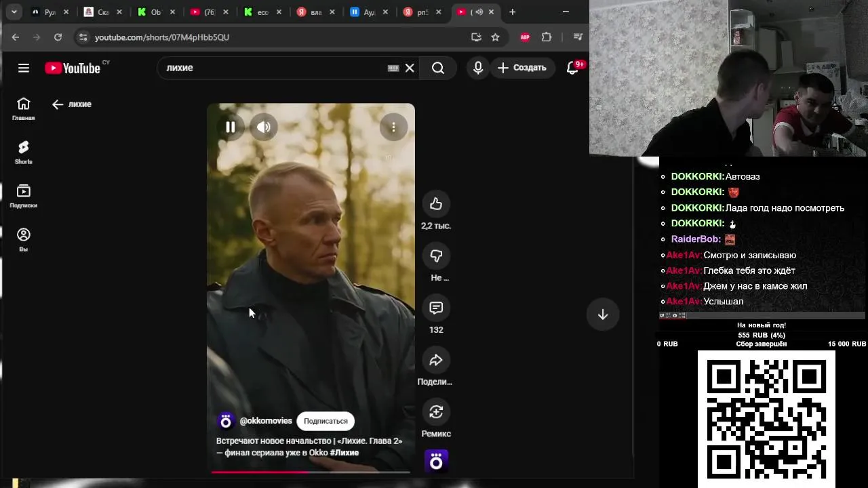
Task: Switch to the Ска browser tab
Action: (103, 12)
